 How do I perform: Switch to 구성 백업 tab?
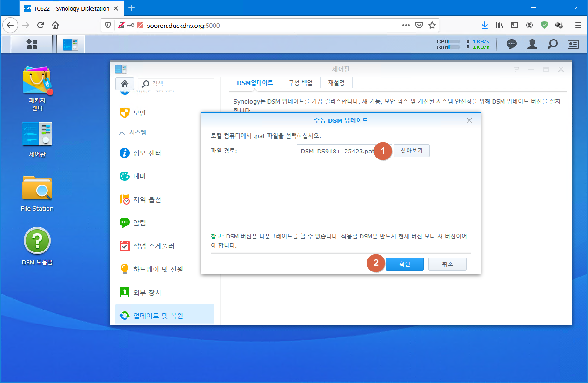coord(301,83)
